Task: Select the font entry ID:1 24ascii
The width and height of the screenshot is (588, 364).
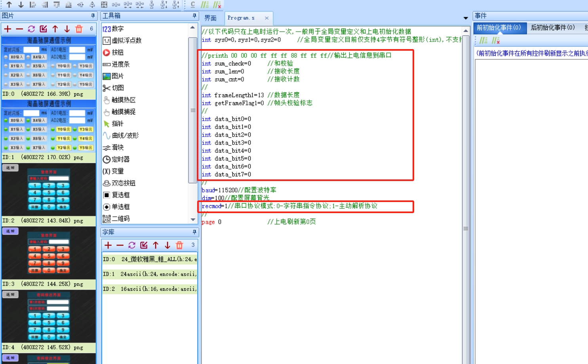Action: (x=150, y=274)
